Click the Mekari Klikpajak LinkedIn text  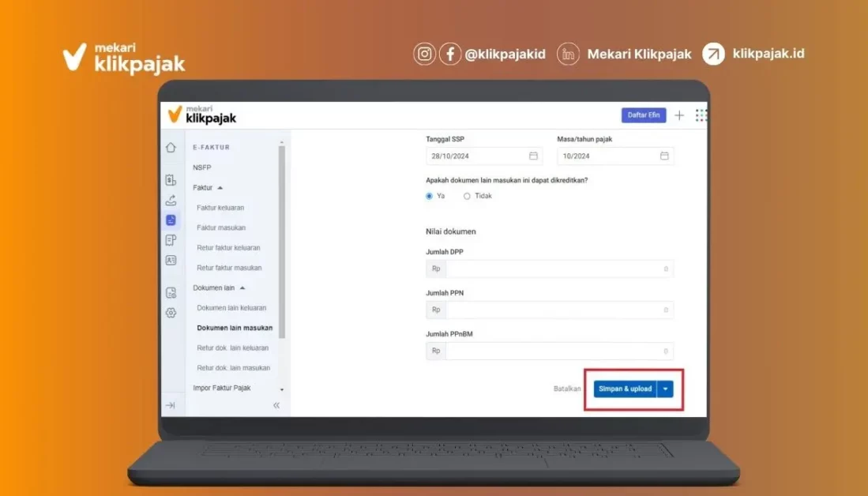[x=639, y=54]
